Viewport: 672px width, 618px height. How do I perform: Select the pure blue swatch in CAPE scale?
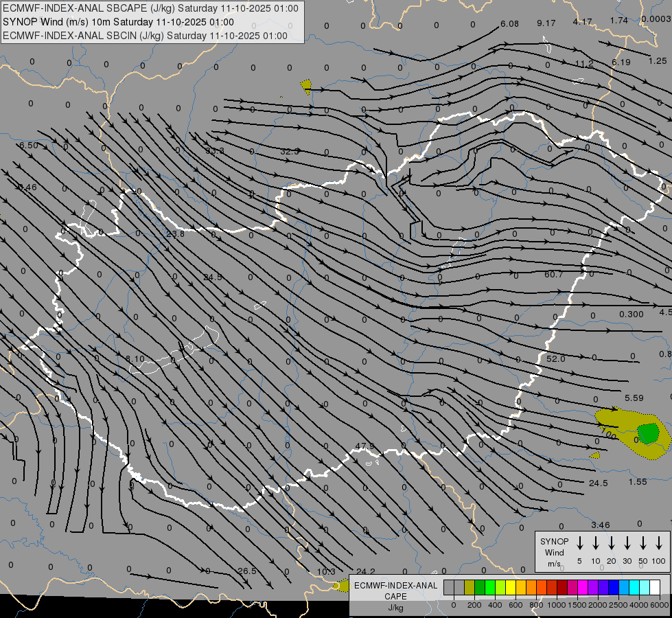[614, 587]
